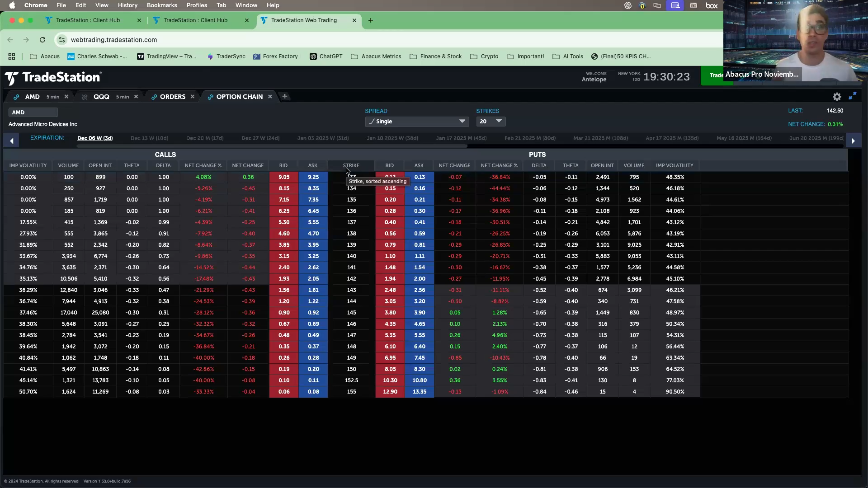This screenshot has width=868, height=488.
Task: Open the Bookmarks menu in menu bar
Action: point(161,5)
